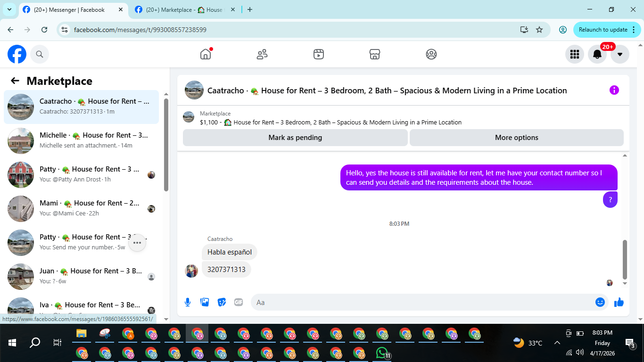Open More options for the listing

[517, 138]
